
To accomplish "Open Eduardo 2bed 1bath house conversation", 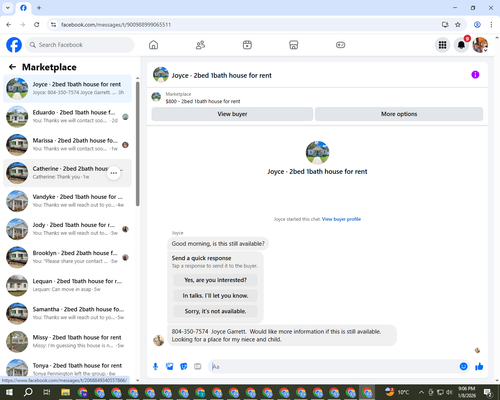I will tap(67, 117).
